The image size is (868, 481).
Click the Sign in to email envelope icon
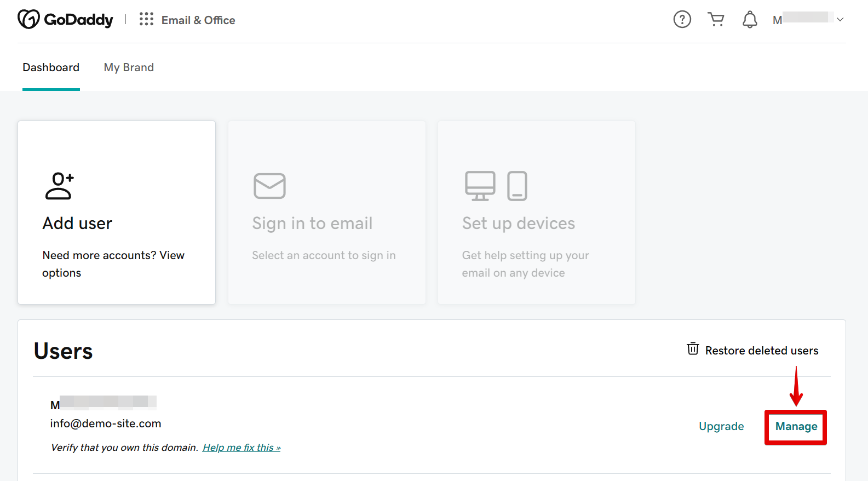coord(269,186)
